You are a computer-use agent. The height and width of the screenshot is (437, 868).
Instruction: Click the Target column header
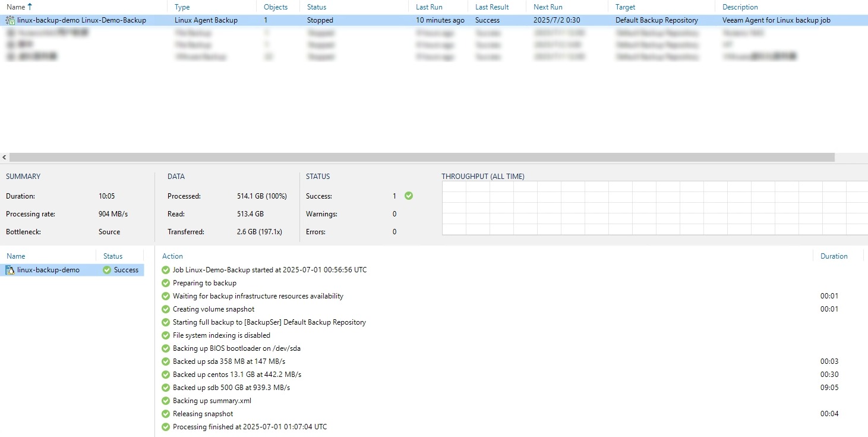[625, 7]
